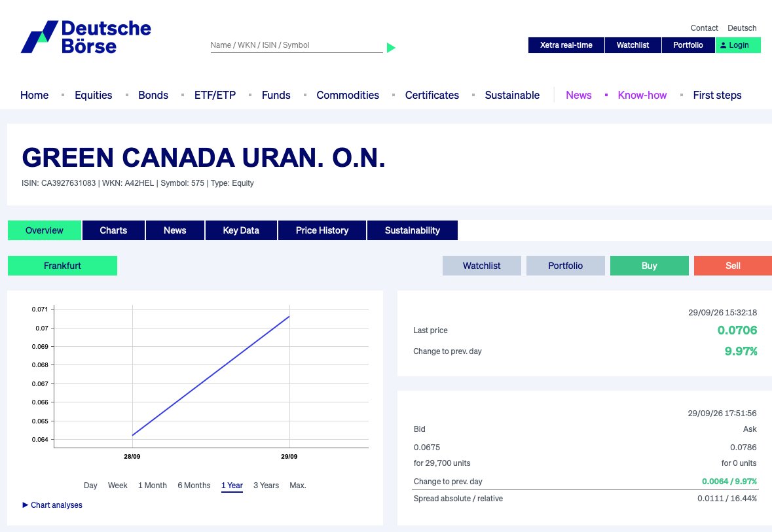Switch to the Sustainability tab
This screenshot has height=532, width=772.
412,230
